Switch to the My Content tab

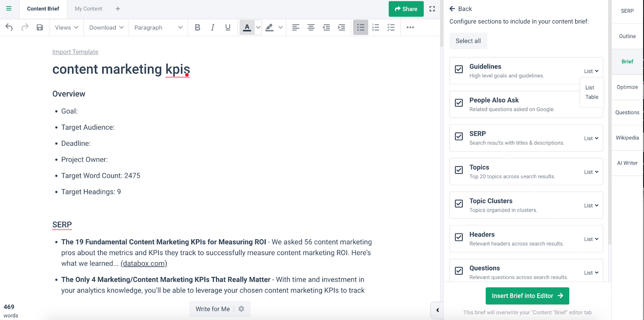[89, 8]
